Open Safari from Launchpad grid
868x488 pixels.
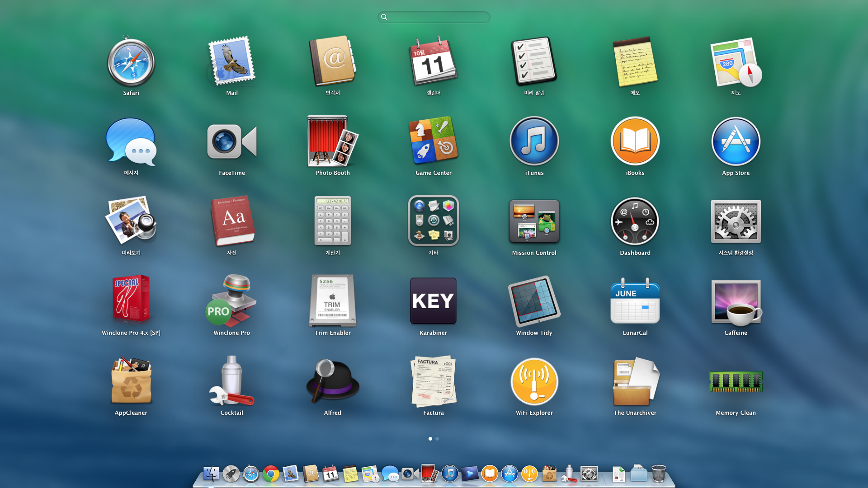point(131,63)
